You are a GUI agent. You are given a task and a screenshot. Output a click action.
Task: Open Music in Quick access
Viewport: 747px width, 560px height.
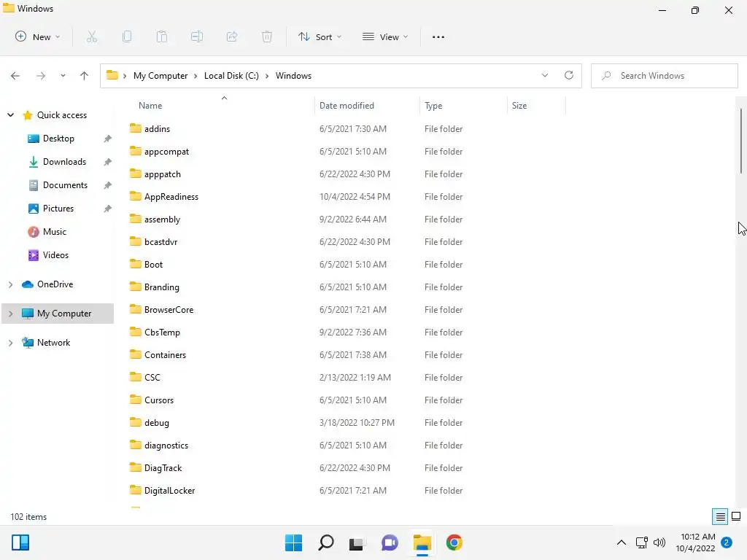[54, 231]
